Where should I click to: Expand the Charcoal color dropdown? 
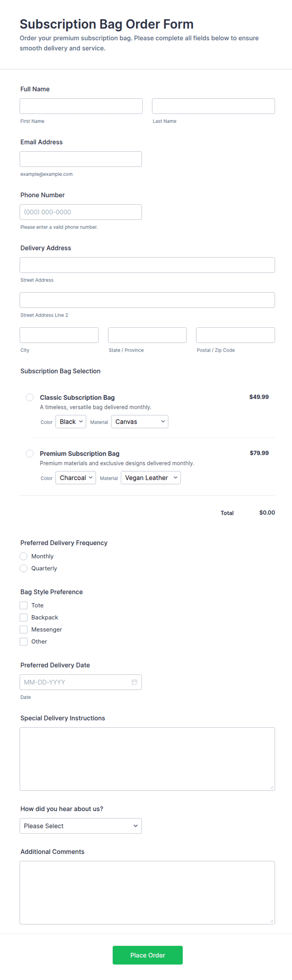pos(76,478)
